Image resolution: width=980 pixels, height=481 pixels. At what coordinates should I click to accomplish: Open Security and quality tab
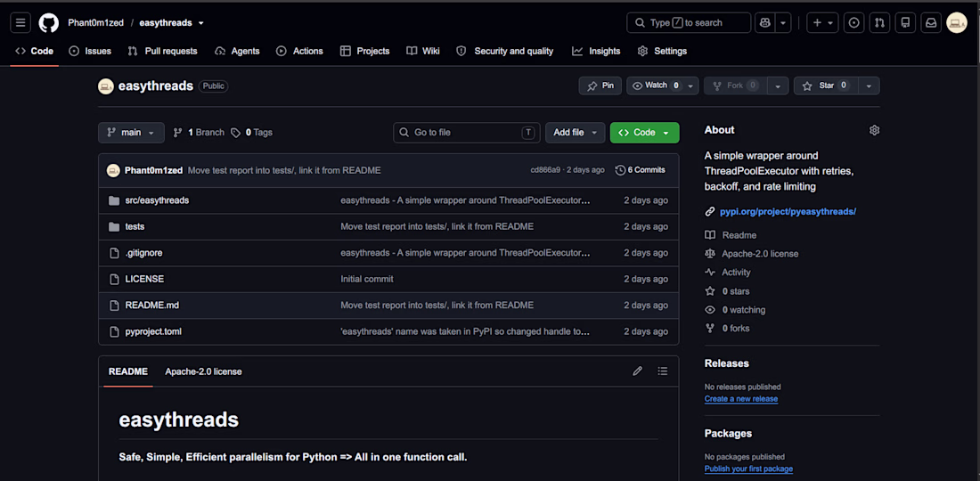click(x=505, y=52)
